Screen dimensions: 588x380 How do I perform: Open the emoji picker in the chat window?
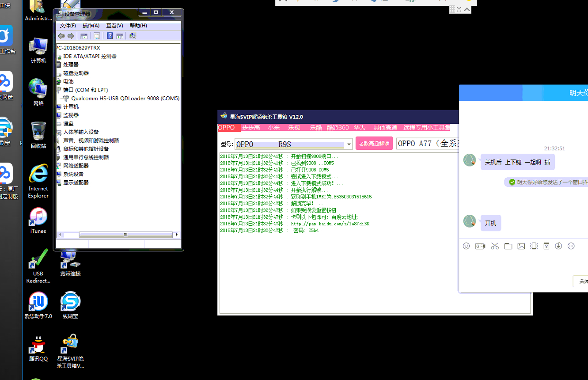[466, 246]
